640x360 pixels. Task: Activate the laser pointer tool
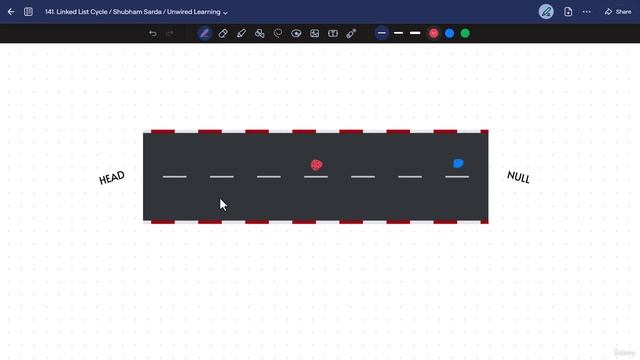(x=351, y=33)
